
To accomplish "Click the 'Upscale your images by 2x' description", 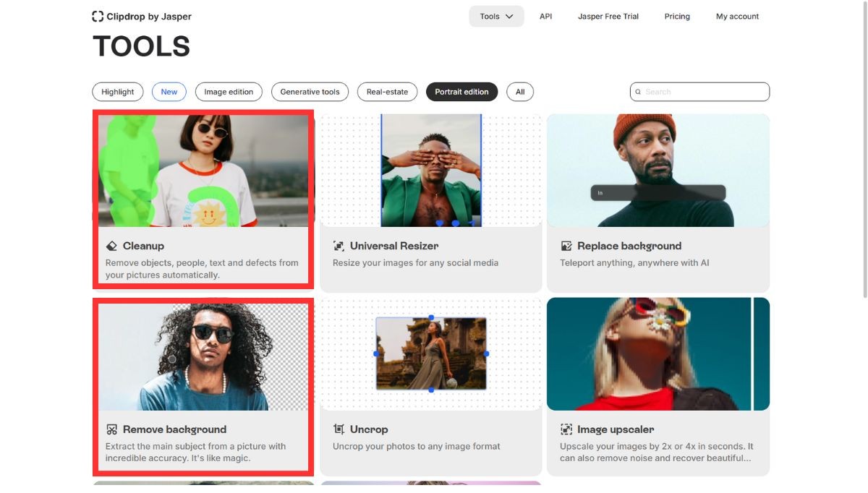I will [x=657, y=453].
